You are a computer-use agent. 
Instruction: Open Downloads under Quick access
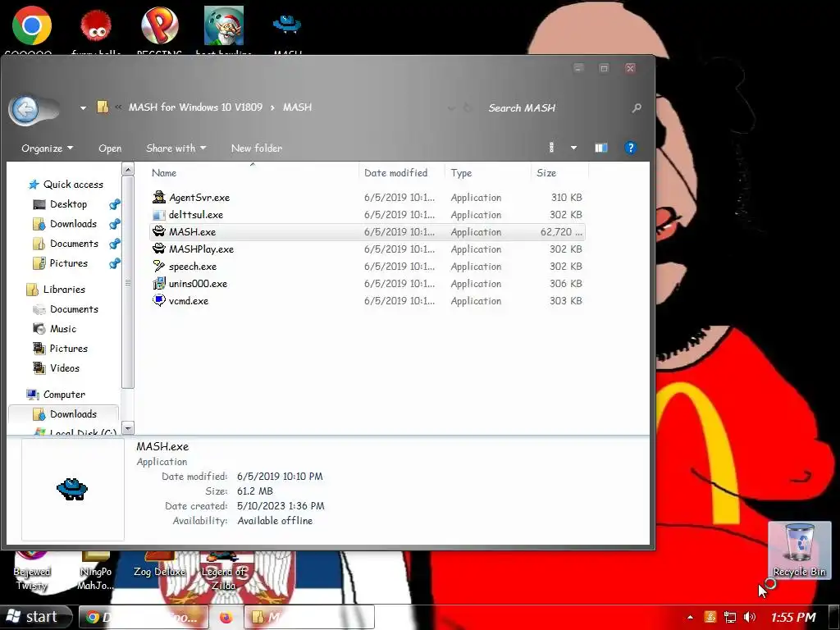point(73,224)
